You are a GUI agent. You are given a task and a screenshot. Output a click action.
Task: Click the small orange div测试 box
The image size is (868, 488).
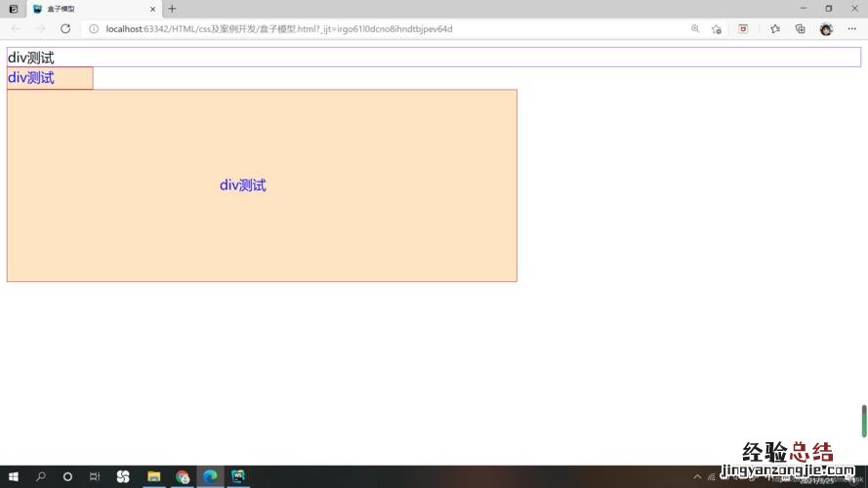pos(50,78)
